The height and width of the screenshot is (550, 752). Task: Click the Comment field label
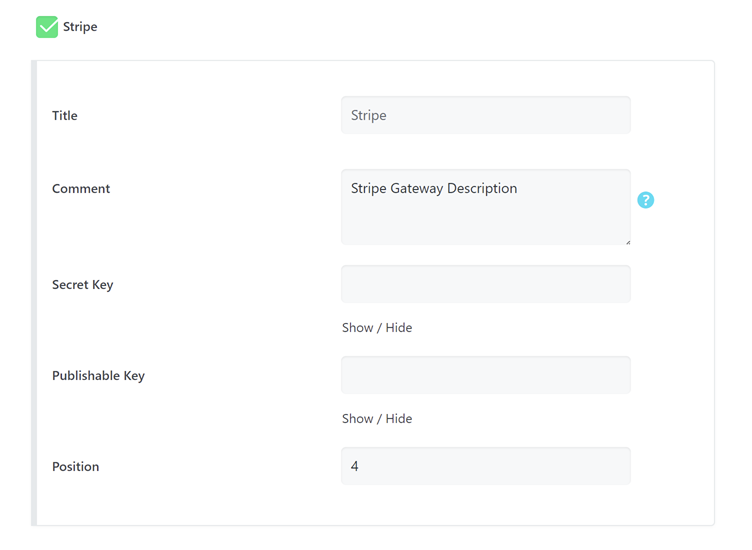(81, 189)
